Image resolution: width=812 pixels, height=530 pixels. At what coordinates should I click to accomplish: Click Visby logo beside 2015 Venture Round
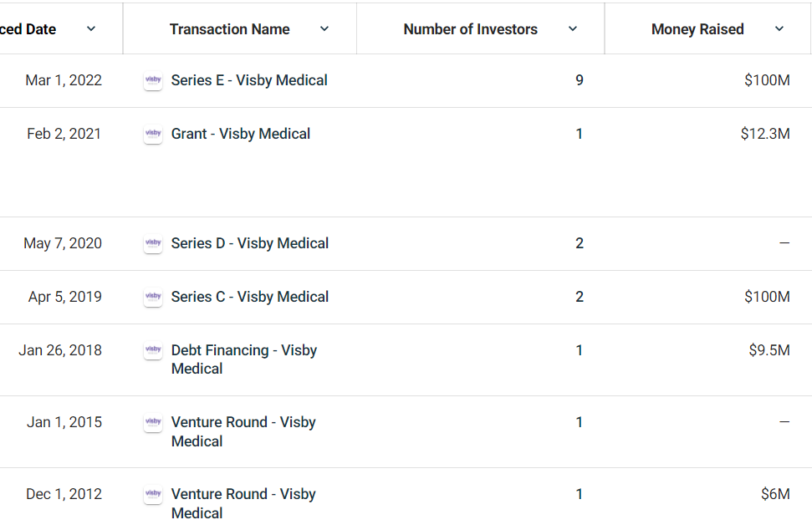[x=153, y=423]
